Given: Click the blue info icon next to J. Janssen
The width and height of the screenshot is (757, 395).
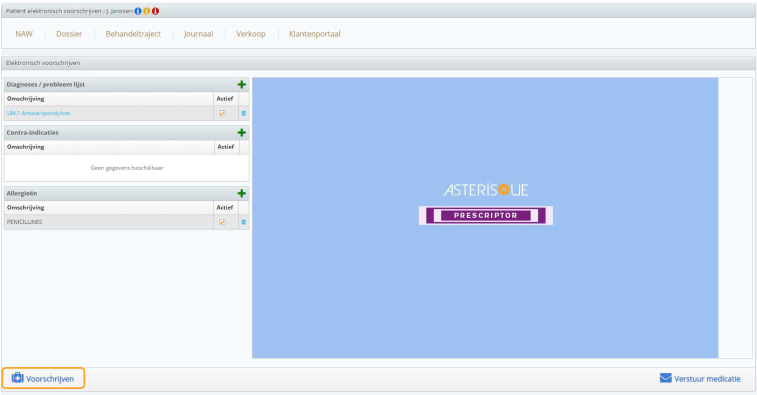Looking at the screenshot, I should 138,11.
